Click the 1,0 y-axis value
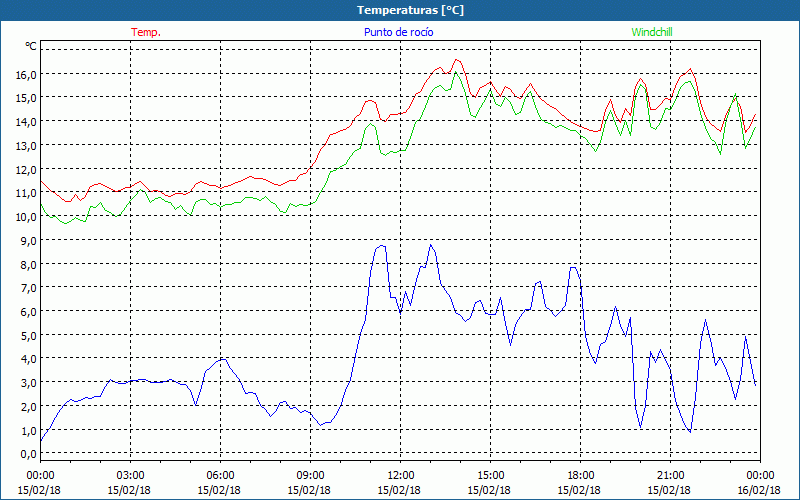Viewport: 800px width, 500px height. (x=29, y=431)
